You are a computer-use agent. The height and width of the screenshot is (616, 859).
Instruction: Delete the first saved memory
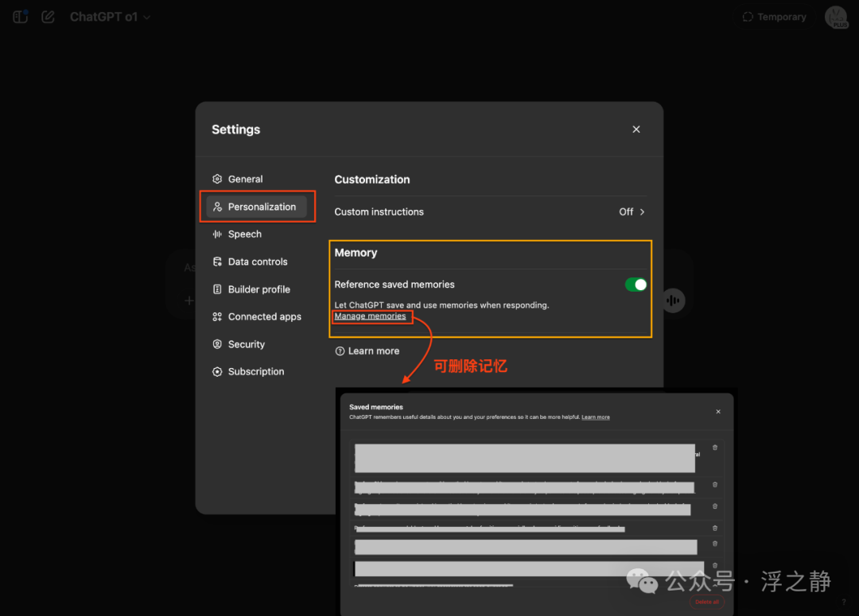click(714, 447)
